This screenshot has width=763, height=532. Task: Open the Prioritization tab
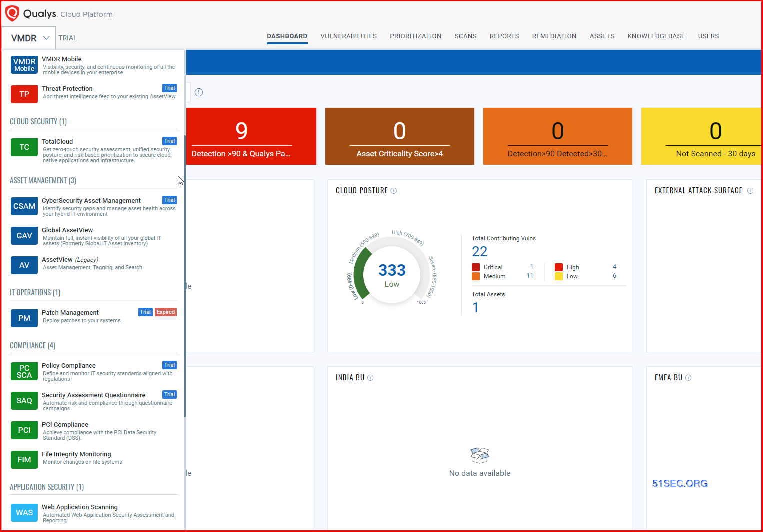point(416,36)
